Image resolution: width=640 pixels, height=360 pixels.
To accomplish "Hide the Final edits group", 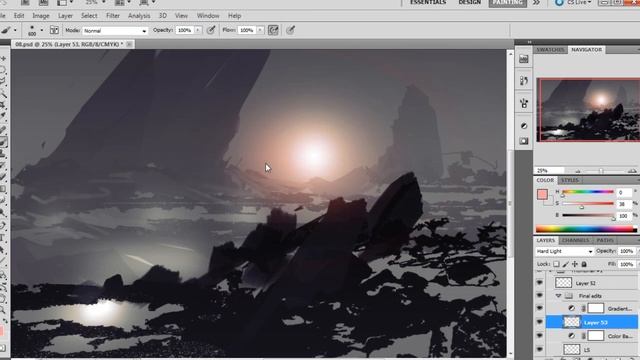I will 540,296.
